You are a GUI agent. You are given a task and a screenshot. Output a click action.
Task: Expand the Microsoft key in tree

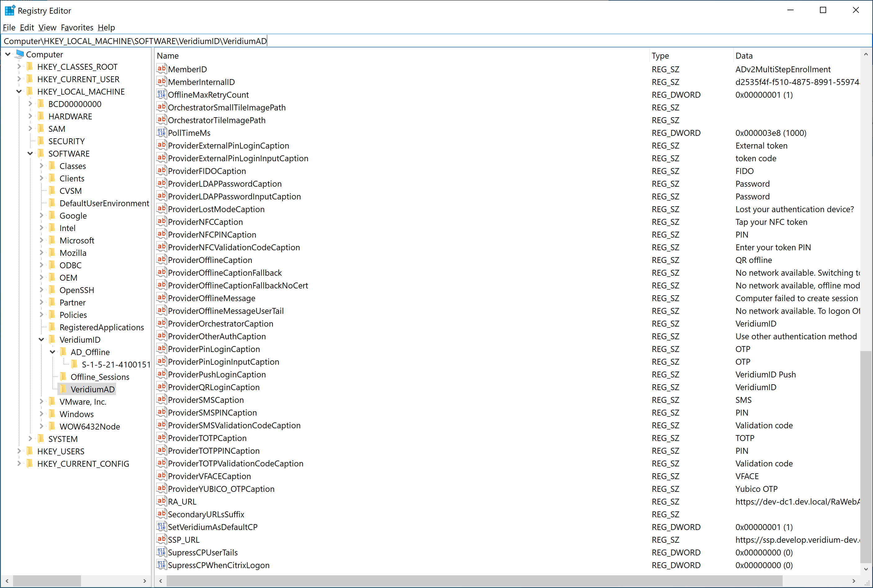tap(42, 240)
